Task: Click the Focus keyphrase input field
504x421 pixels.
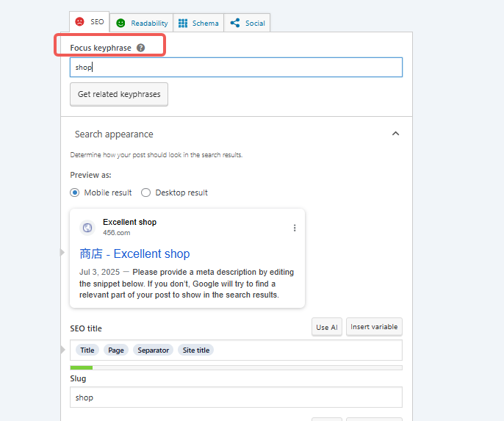Action: 236,68
